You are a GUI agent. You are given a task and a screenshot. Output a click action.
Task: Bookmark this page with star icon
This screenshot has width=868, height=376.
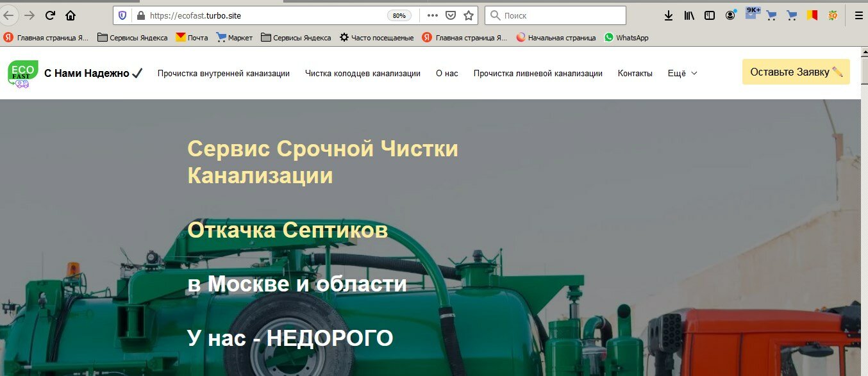pyautogui.click(x=469, y=15)
